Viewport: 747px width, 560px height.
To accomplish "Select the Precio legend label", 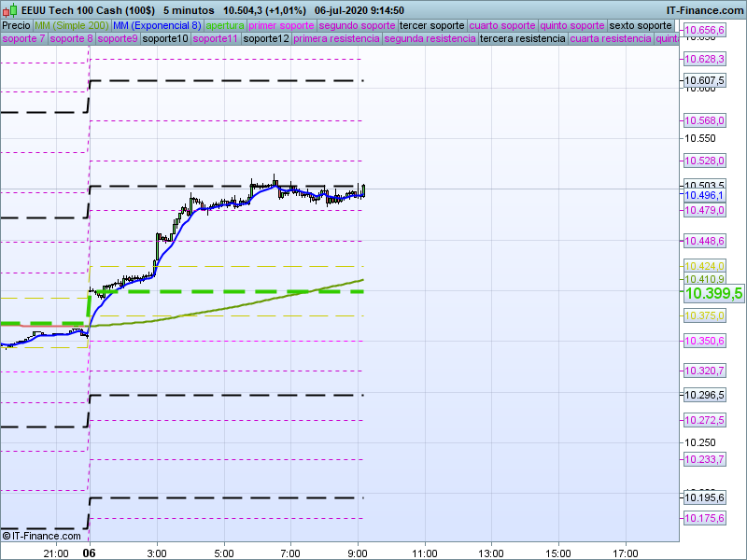I will pos(16,25).
